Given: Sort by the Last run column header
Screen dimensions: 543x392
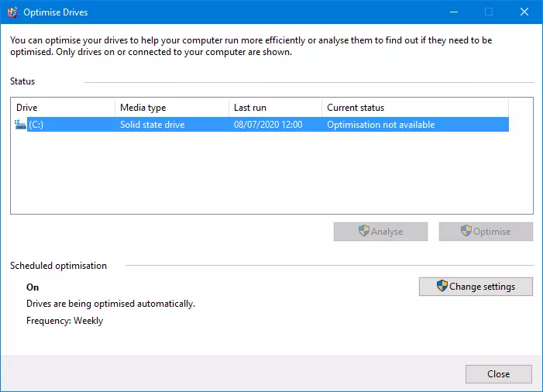Looking at the screenshot, I should pos(275,108).
